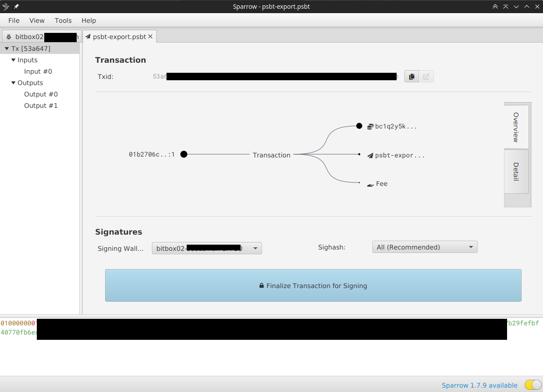Click the paper-plane icon beside the psbt-expor output

tap(369, 155)
